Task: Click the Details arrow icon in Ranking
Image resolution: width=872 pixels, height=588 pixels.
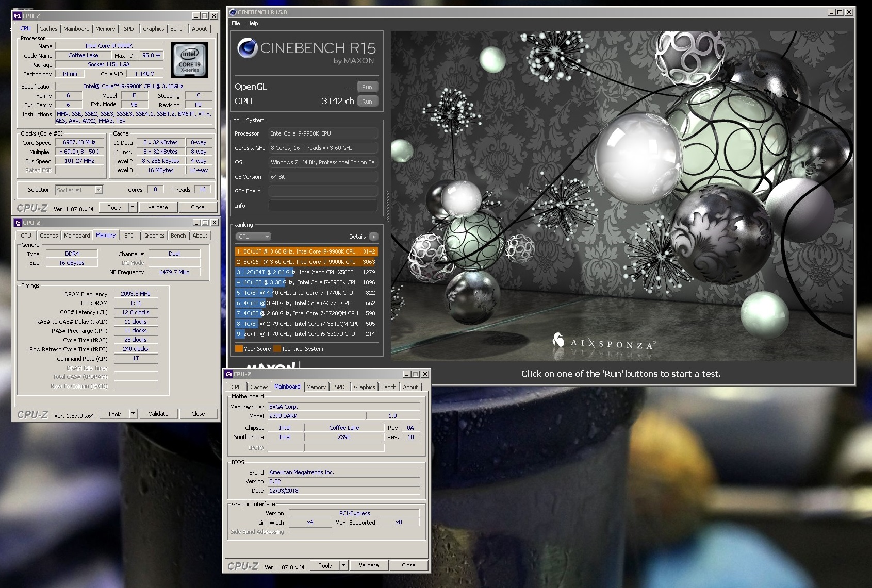Action: point(373,237)
